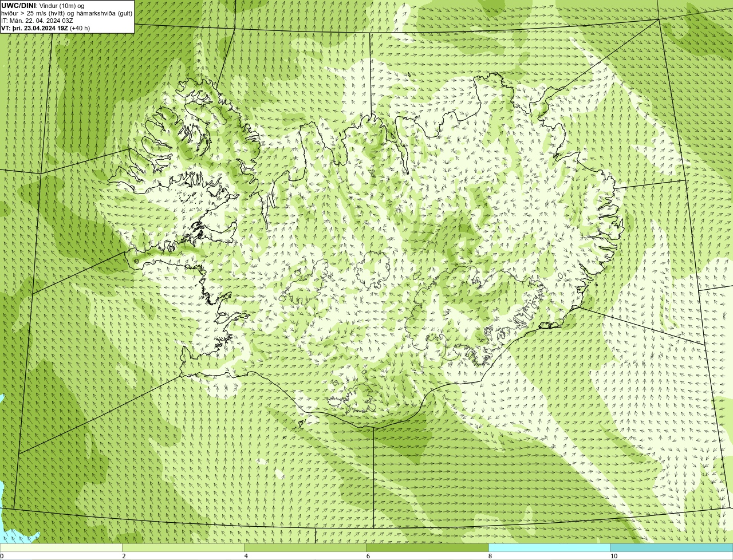Click the medium green 4–6 legend color segment
Image resolution: width=733 pixels, height=560 pixels.
tap(305, 547)
